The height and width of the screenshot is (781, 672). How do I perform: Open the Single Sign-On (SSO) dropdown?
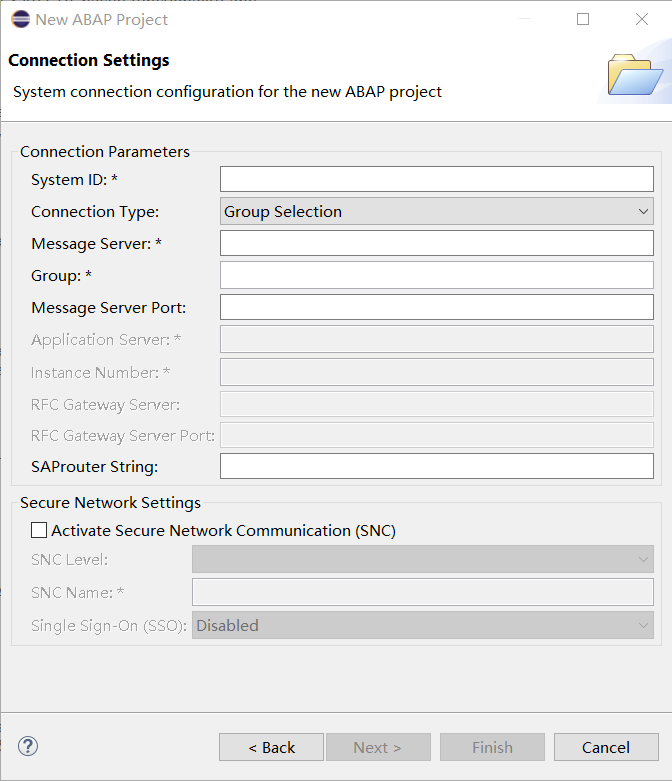tap(422, 626)
